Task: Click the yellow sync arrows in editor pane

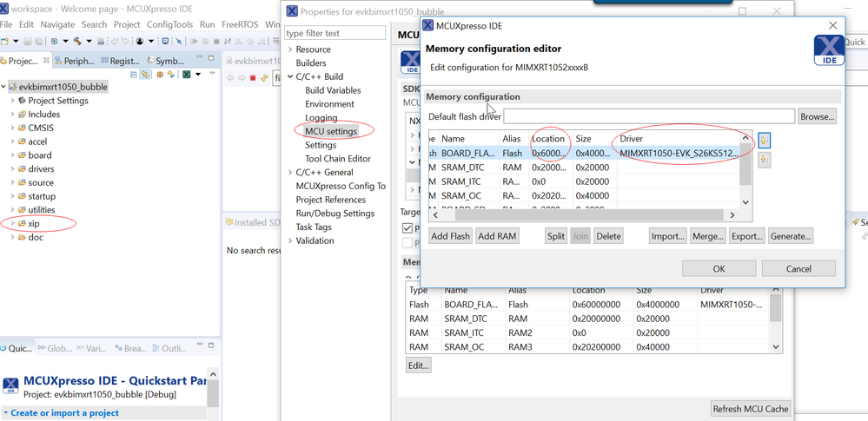Action: (x=264, y=78)
